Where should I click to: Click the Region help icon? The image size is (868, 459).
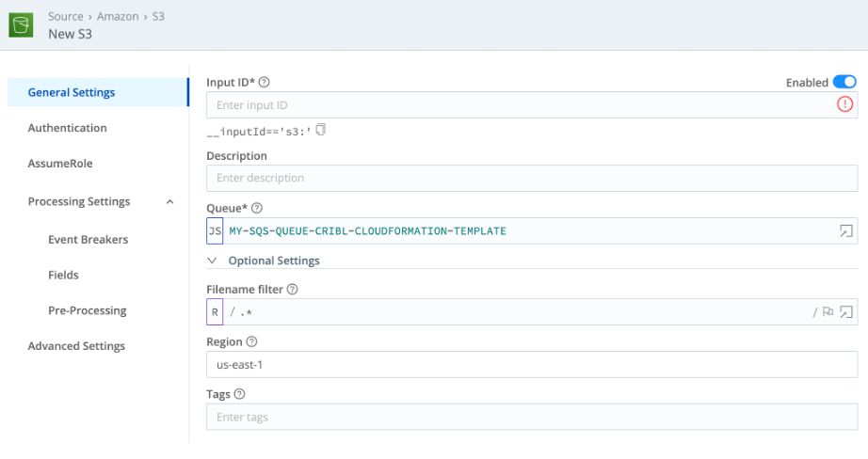251,342
